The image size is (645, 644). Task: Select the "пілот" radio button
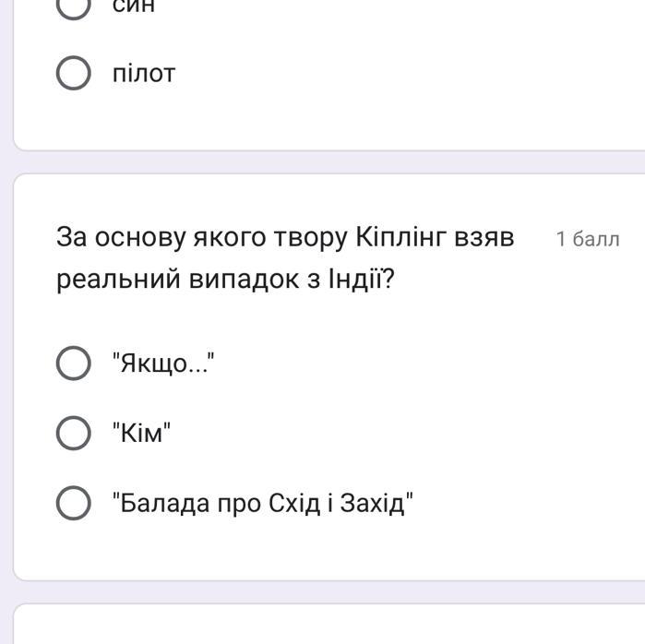[74, 74]
